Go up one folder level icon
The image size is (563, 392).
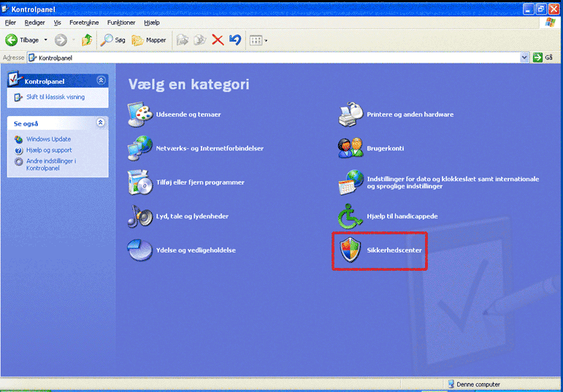click(87, 40)
